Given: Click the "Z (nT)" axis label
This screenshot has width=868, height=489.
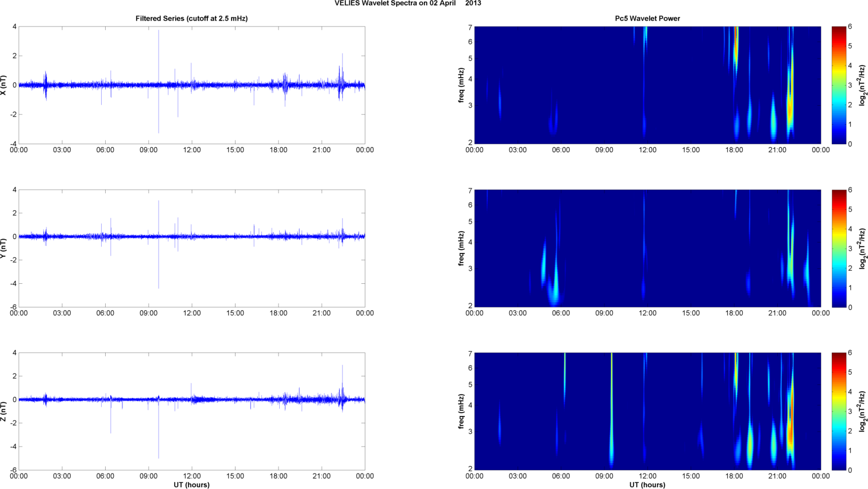Looking at the screenshot, I should coord(4,411).
